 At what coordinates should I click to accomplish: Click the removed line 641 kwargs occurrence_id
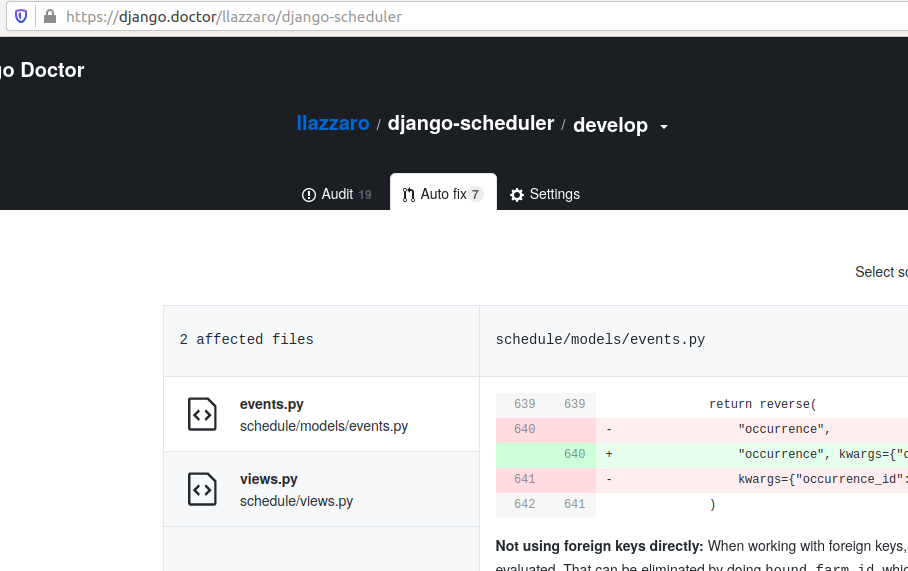pos(702,479)
